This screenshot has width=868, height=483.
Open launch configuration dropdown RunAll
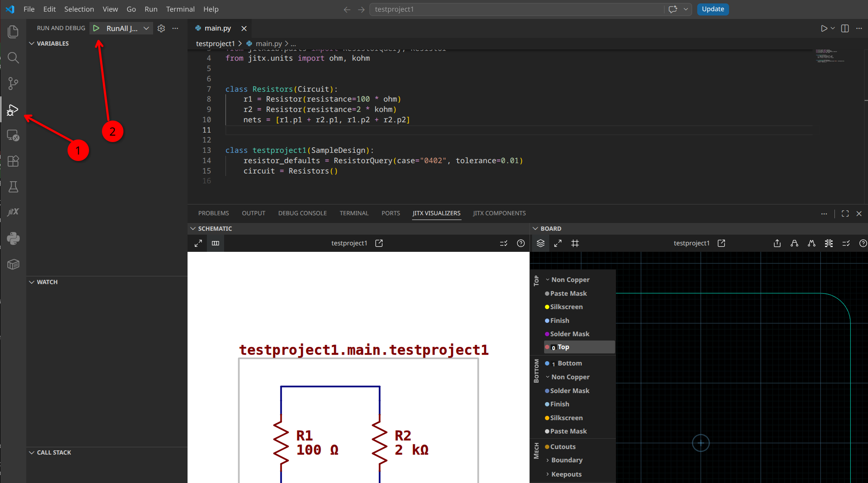[x=146, y=28]
